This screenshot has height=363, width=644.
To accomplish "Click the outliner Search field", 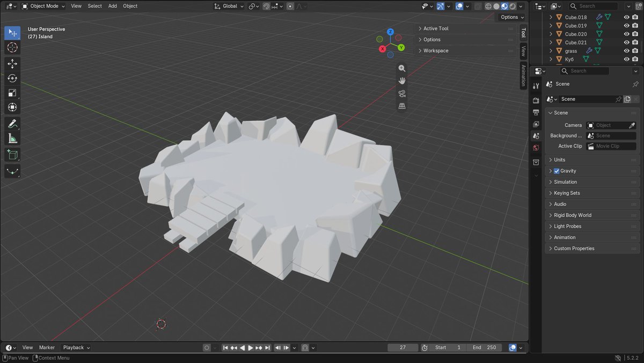I will (593, 6).
